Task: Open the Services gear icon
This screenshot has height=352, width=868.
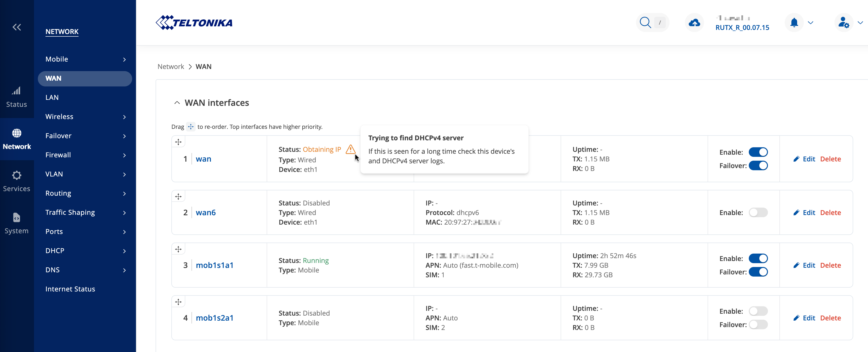Action: 17,175
